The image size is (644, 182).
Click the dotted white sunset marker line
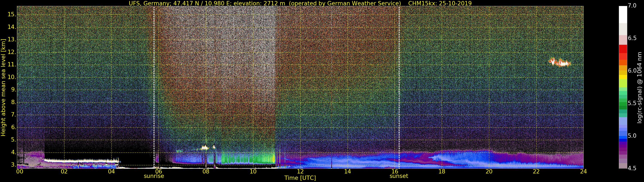tap(399, 87)
